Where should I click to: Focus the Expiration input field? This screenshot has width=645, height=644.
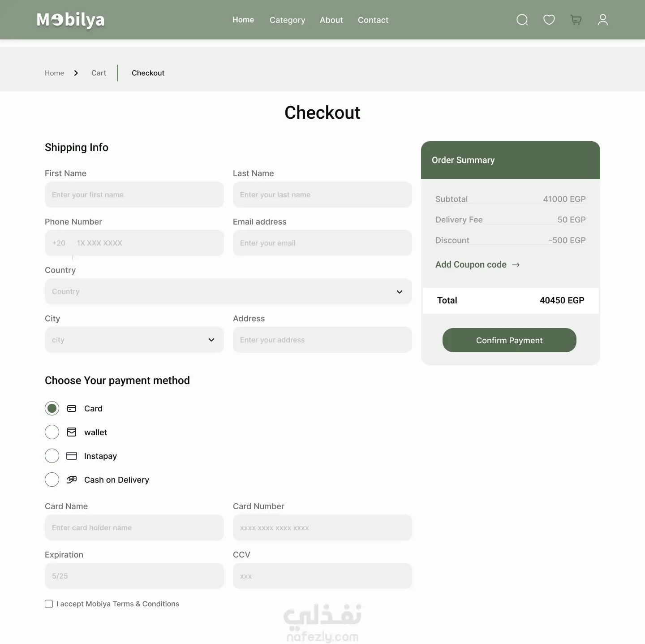[x=134, y=576]
